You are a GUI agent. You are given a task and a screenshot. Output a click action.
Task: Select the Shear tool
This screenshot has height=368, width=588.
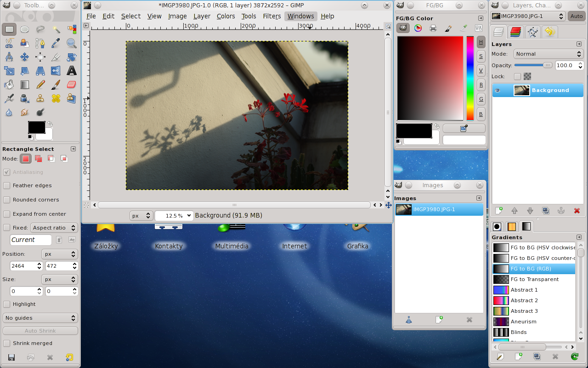coord(25,71)
